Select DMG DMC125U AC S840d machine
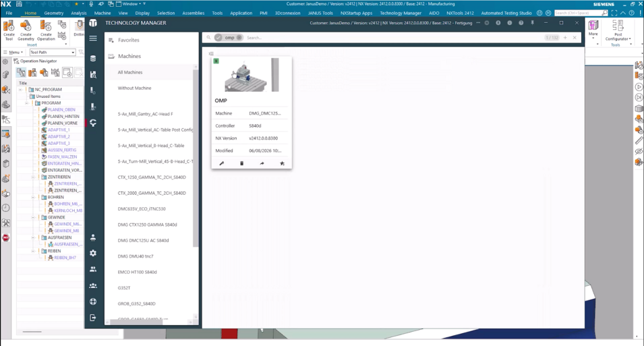Screen dimensions: 644x346 click(x=143, y=240)
